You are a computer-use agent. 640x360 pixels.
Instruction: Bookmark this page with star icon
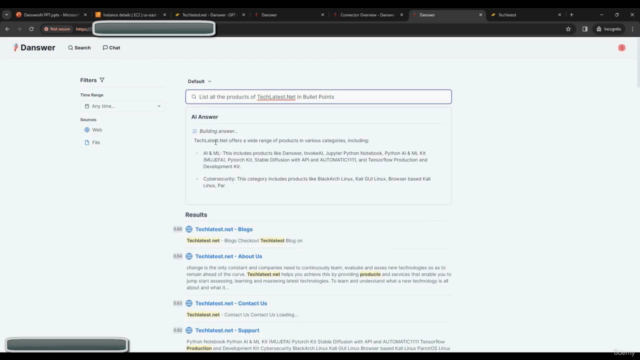[x=568, y=29]
